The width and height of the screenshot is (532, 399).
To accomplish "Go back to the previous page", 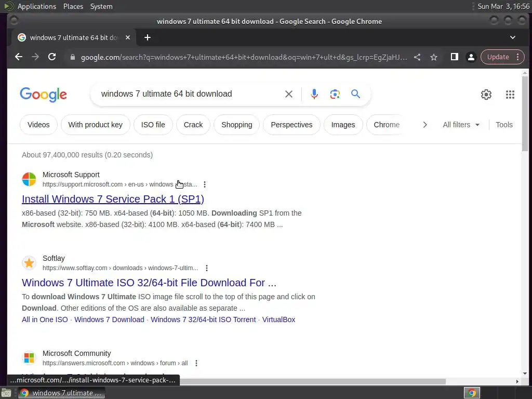I will pos(19,57).
